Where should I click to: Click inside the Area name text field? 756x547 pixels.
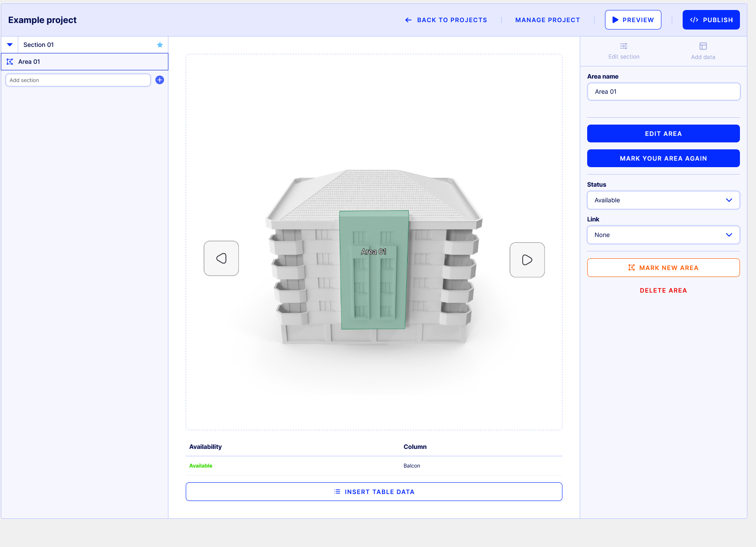(663, 92)
